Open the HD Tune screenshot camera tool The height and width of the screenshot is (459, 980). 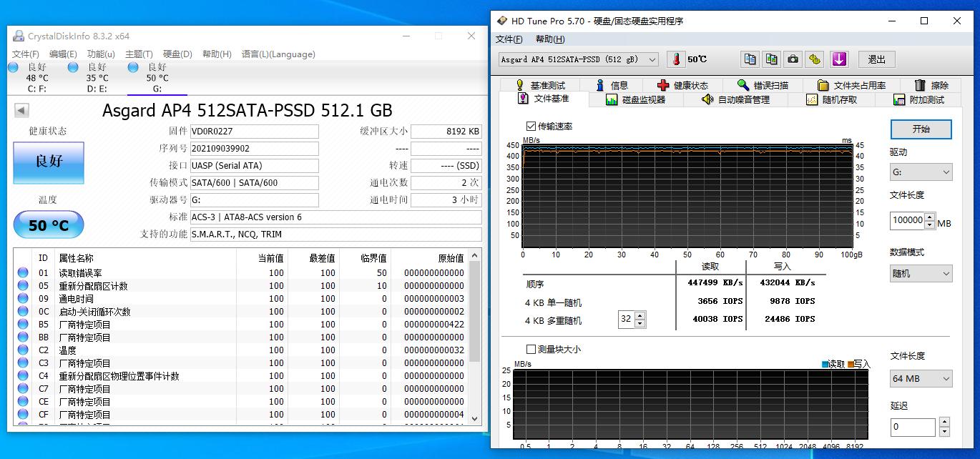(793, 59)
